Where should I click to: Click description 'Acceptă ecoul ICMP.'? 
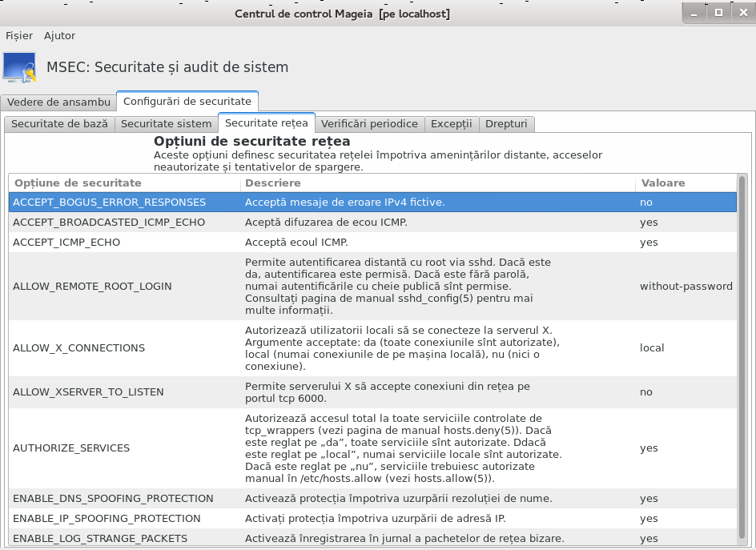(x=296, y=243)
